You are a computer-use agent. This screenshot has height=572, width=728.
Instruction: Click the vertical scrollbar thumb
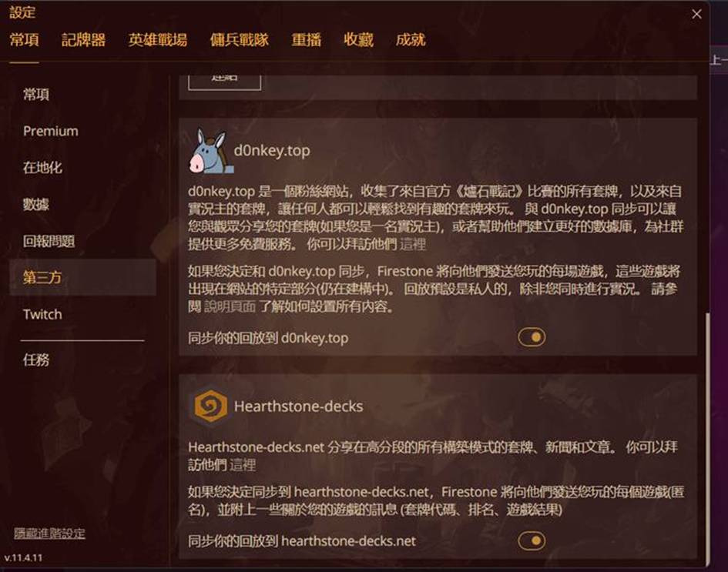pyautogui.click(x=707, y=439)
